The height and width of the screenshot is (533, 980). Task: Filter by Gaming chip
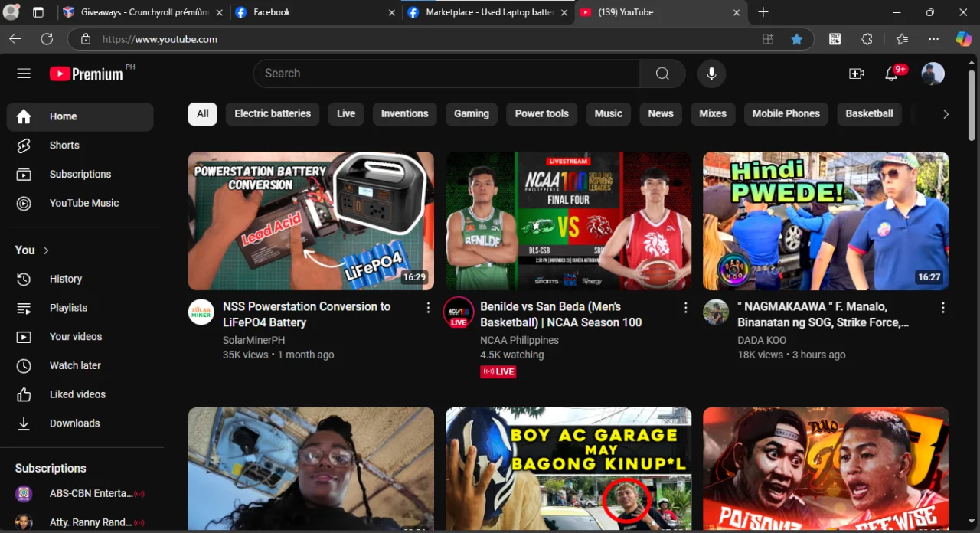pyautogui.click(x=471, y=113)
